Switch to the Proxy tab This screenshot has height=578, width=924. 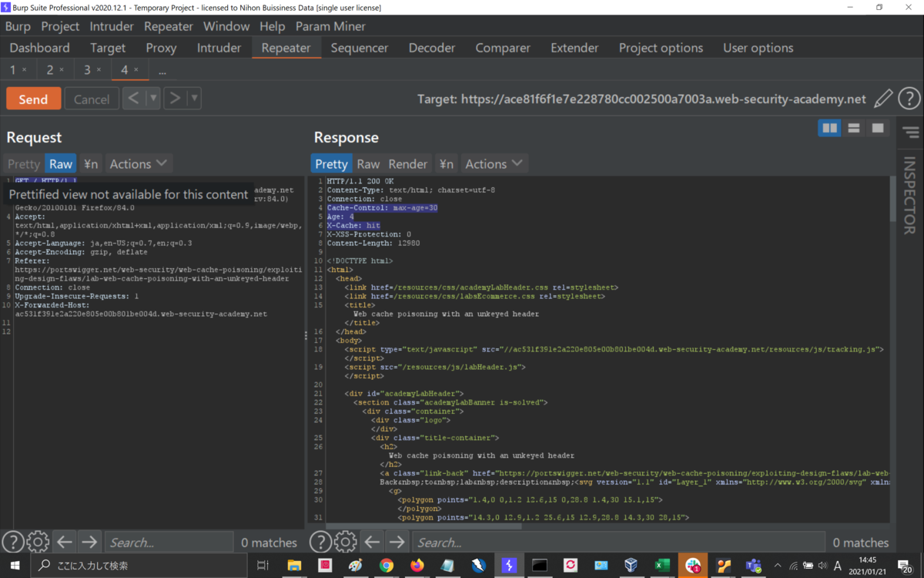(x=161, y=48)
